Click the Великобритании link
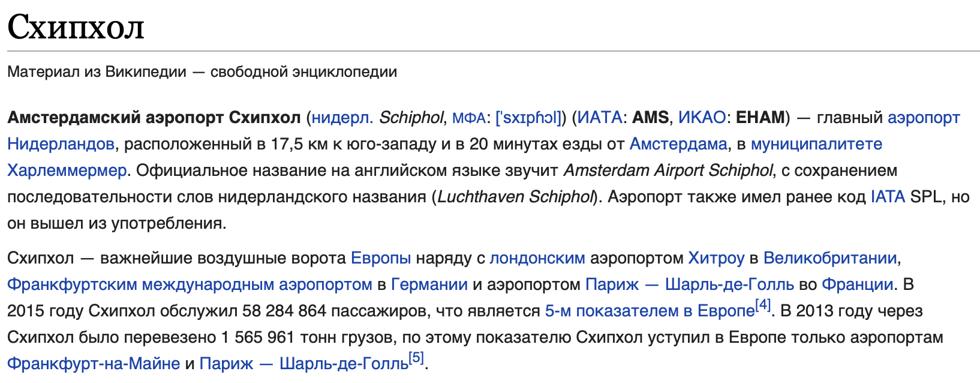The width and height of the screenshot is (980, 383). 830,258
